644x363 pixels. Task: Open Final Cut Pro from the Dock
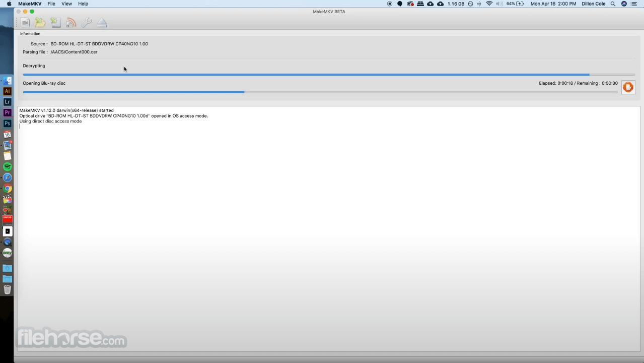point(8,199)
